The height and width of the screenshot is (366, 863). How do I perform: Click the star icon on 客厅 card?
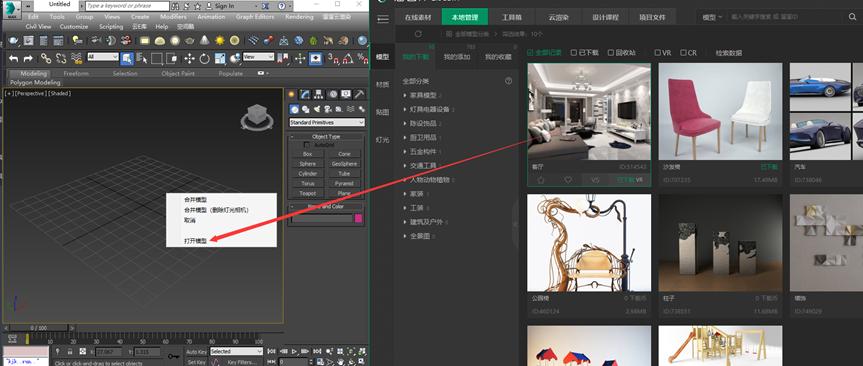540,179
